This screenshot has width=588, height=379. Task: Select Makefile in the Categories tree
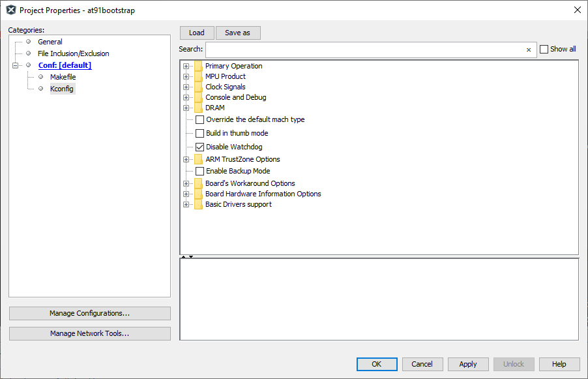click(63, 77)
